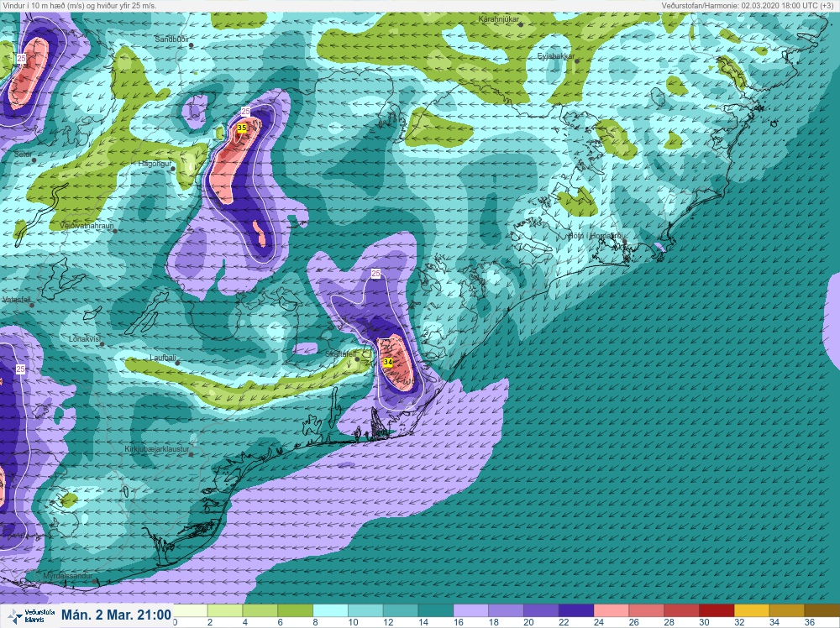Select the brown legend swatch above 36 m/s
The image size is (840, 628).
822,611
